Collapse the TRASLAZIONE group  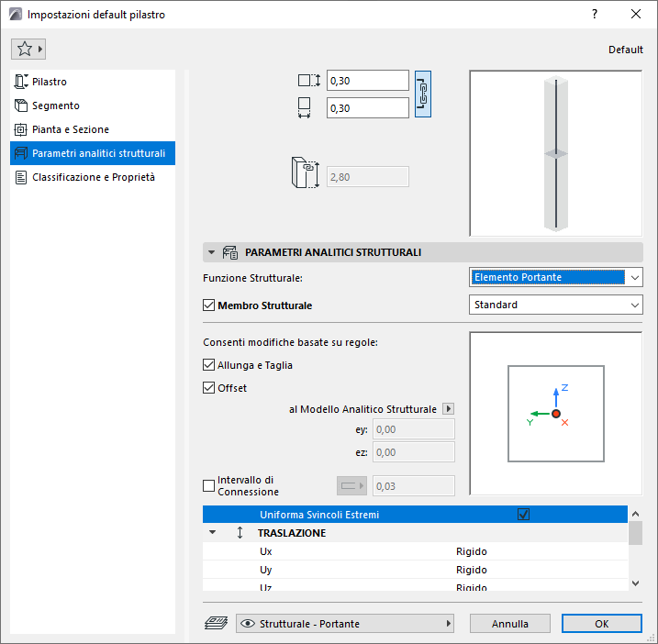(212, 532)
